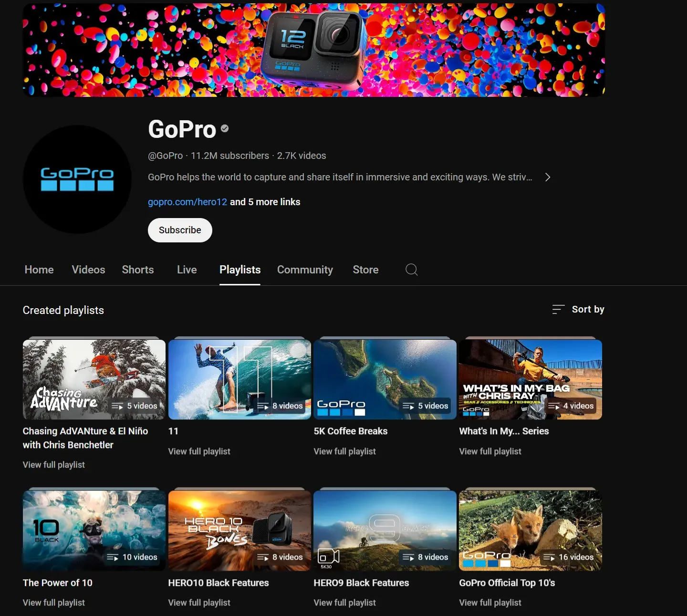Open the Sort by dropdown

578,309
